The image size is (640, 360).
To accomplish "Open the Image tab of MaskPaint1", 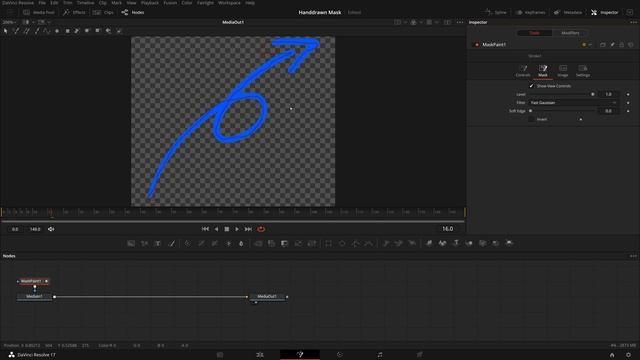I will click(x=562, y=71).
